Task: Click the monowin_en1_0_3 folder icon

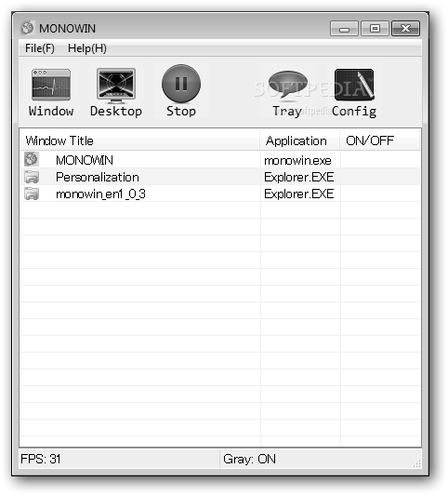Action: pos(32,194)
